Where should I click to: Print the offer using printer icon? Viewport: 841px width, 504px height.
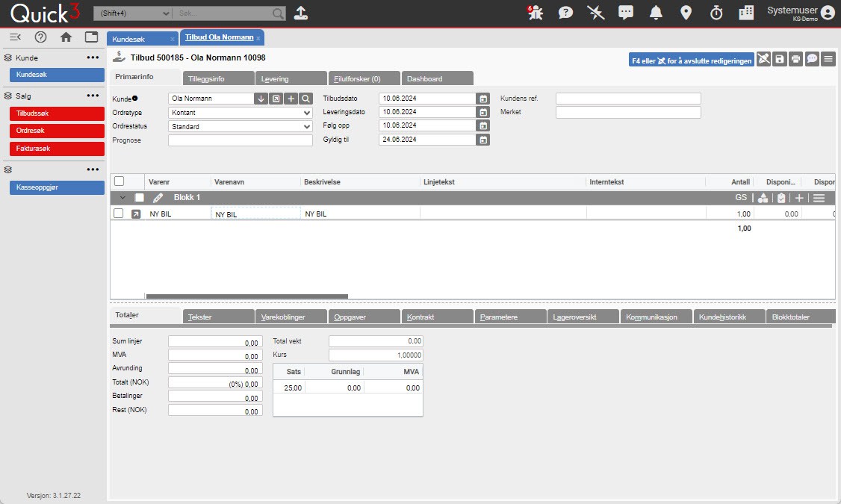click(x=796, y=60)
